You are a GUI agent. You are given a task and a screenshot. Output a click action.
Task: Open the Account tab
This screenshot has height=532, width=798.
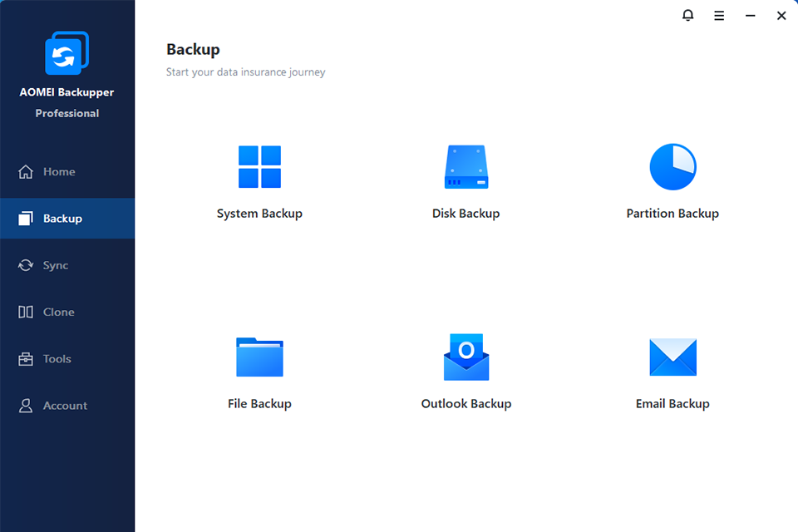[x=67, y=406]
